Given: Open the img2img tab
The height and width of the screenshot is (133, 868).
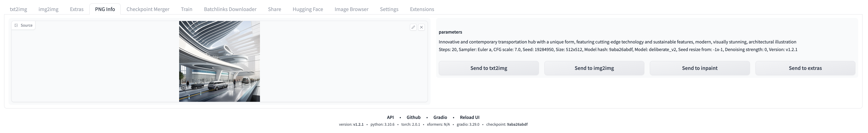Looking at the screenshot, I should click(x=49, y=9).
